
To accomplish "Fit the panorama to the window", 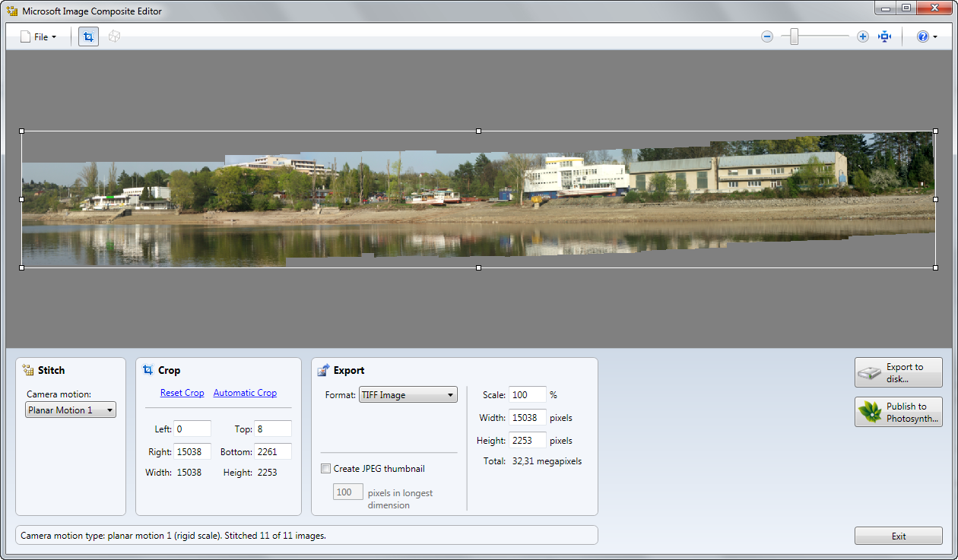I will coord(885,36).
